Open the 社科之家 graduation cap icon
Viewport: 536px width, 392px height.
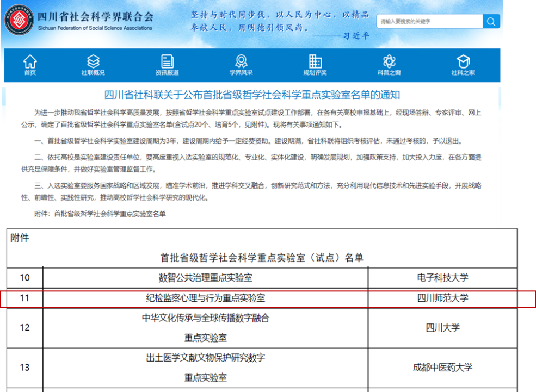click(x=463, y=61)
